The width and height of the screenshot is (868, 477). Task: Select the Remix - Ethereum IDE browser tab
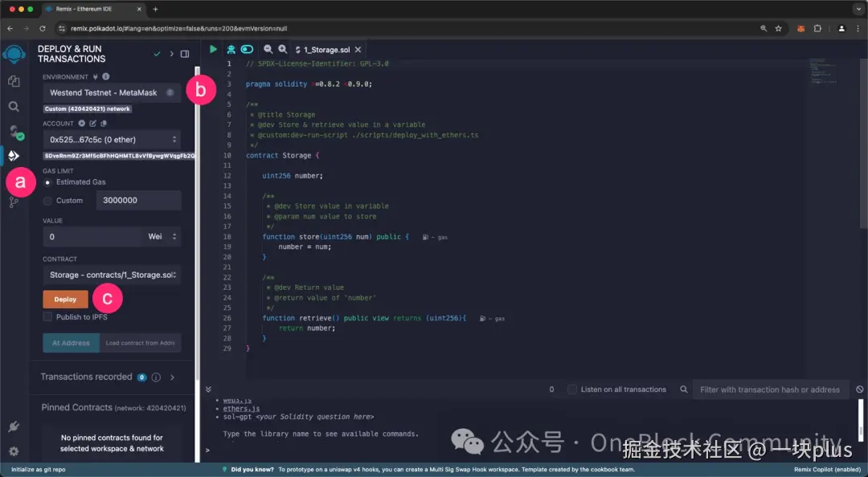[x=92, y=10]
